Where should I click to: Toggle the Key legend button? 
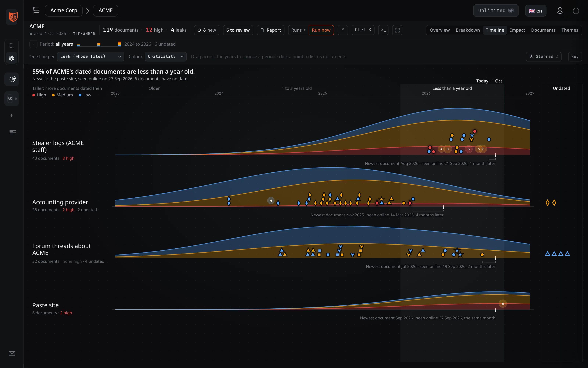[x=575, y=56]
